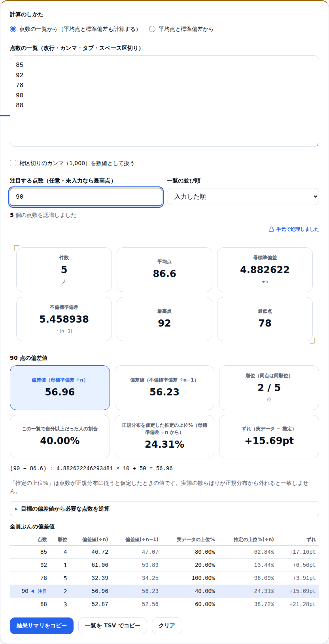Click the ずれ column header in table
329x644 pixels.
(x=311, y=540)
